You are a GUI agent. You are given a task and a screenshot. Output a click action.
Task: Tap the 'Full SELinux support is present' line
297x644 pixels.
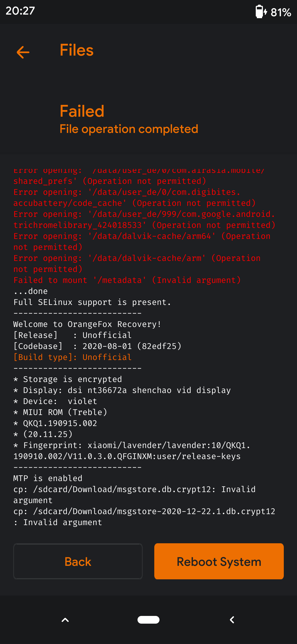coord(92,302)
